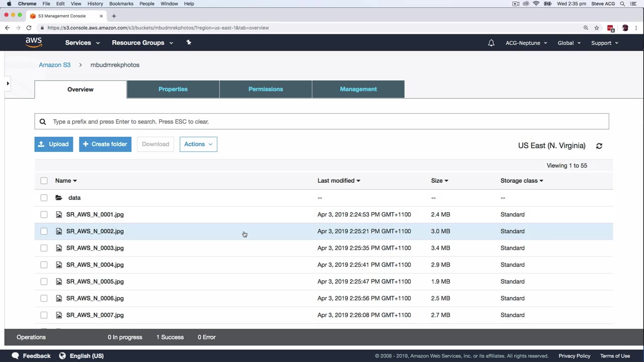Click the Upload button

click(x=54, y=144)
